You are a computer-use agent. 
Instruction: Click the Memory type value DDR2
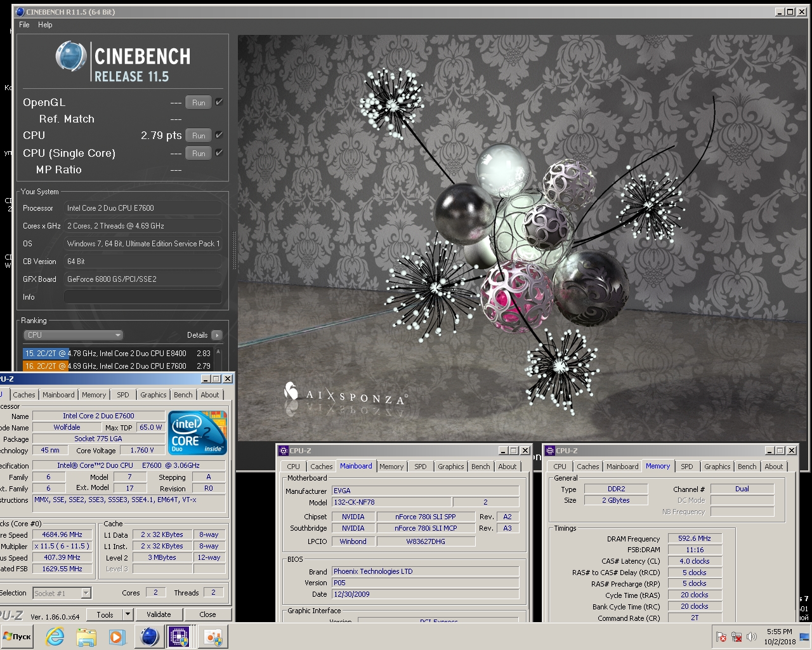(617, 489)
